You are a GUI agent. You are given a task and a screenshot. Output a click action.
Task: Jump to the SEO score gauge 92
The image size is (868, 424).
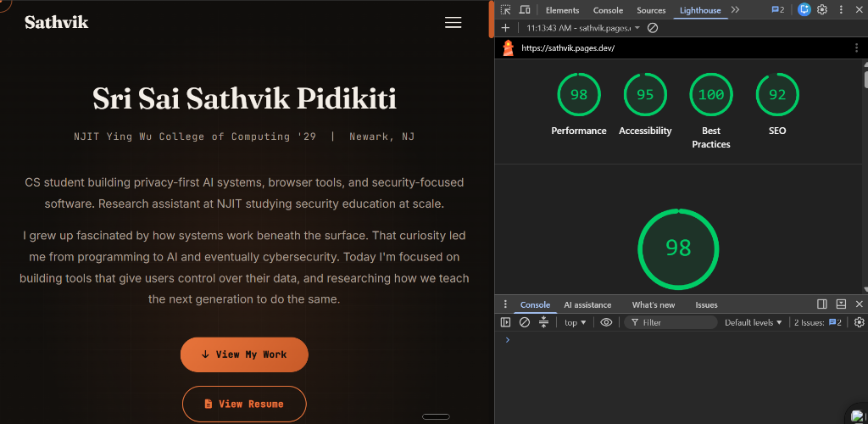point(777,95)
